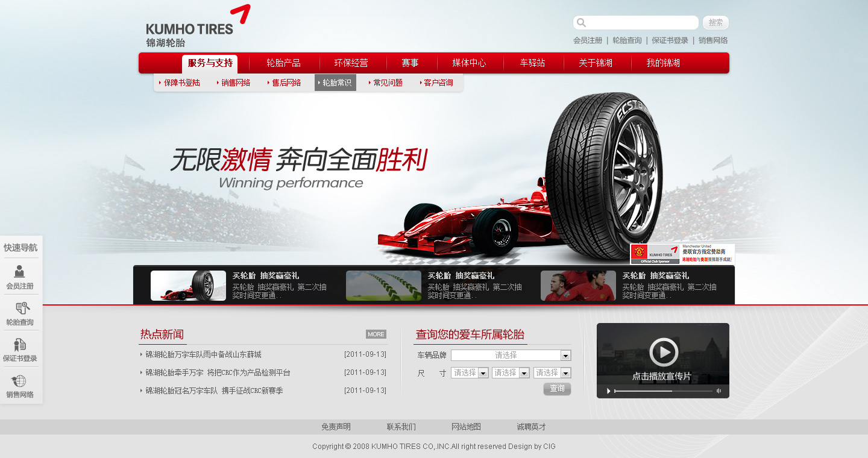Screen dimensions: 868x458
Task: Click the 搜索 search button
Action: click(x=715, y=23)
